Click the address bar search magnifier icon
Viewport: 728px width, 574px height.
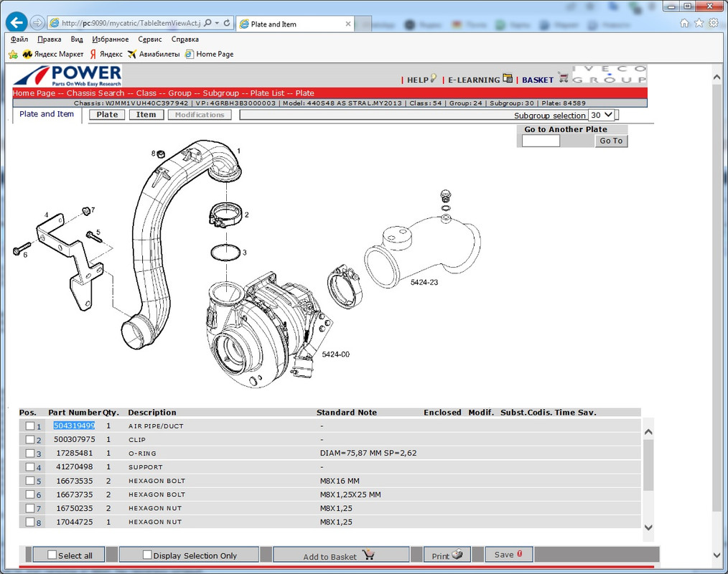pyautogui.click(x=207, y=23)
